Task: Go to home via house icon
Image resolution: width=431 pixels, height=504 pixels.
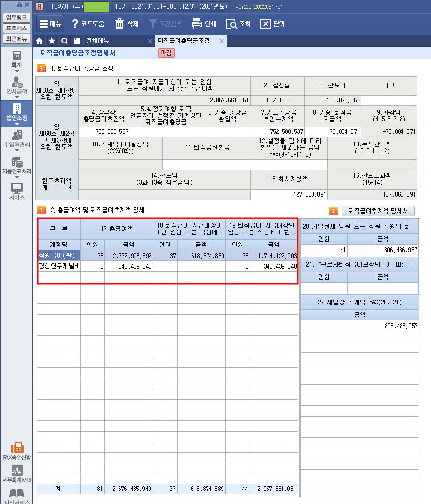Action: coord(39,41)
